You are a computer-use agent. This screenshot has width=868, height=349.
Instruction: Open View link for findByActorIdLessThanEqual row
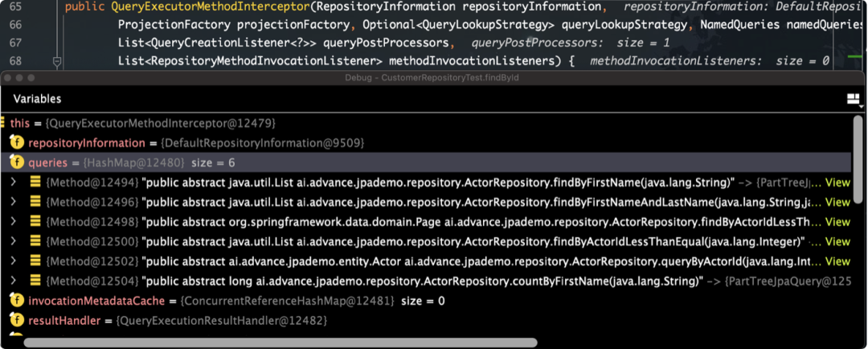tap(837, 241)
